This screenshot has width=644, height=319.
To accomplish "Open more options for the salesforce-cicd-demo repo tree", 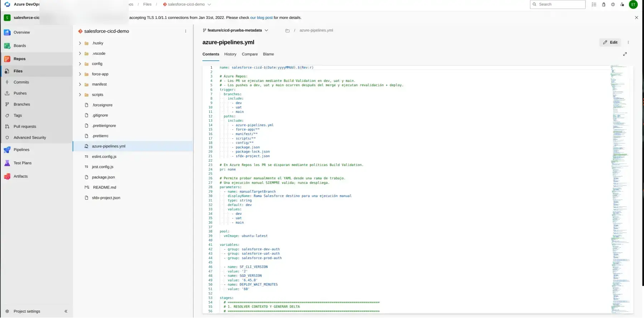I will [x=186, y=31].
